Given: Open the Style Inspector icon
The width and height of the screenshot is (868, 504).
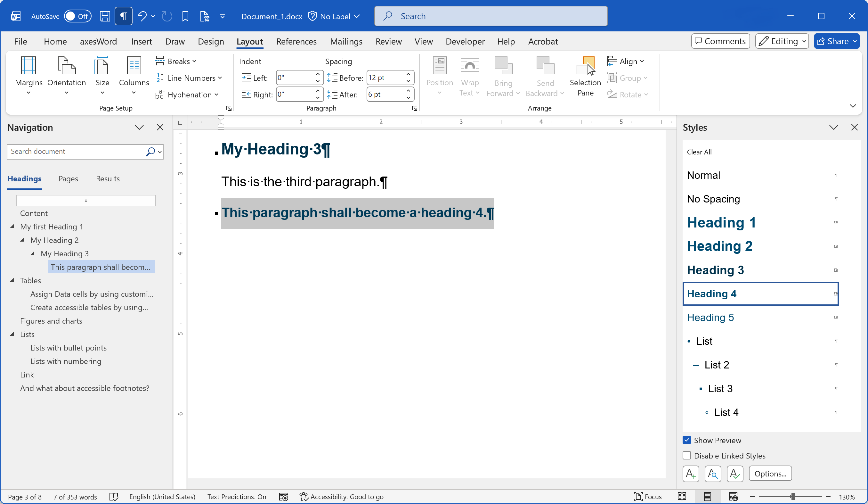Looking at the screenshot, I should pos(713,474).
